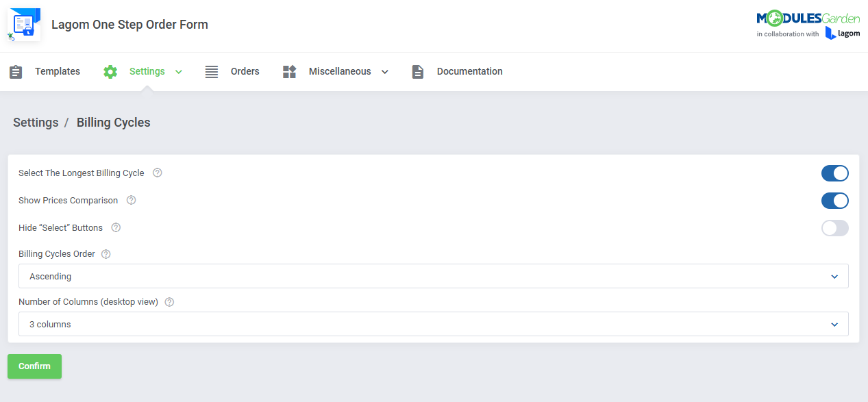Click the Settings breadcrumb link

point(36,123)
